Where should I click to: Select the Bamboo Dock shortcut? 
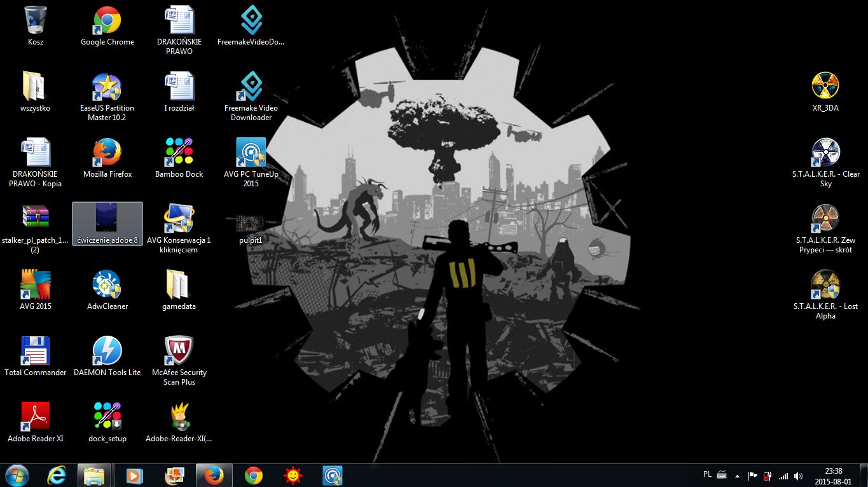pyautogui.click(x=179, y=159)
